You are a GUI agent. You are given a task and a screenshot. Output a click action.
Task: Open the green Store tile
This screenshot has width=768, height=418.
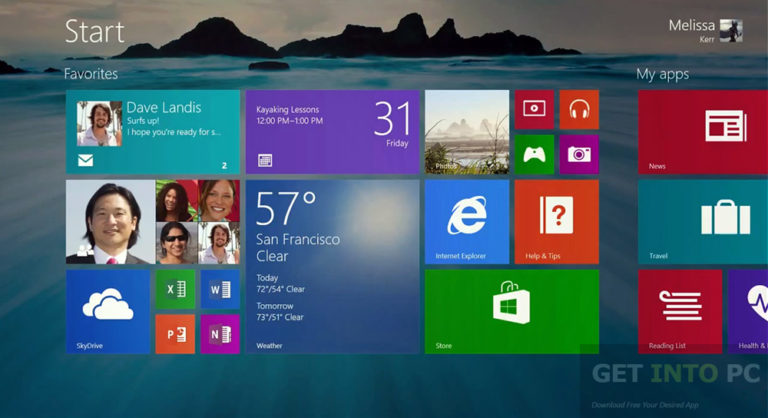[512, 312]
